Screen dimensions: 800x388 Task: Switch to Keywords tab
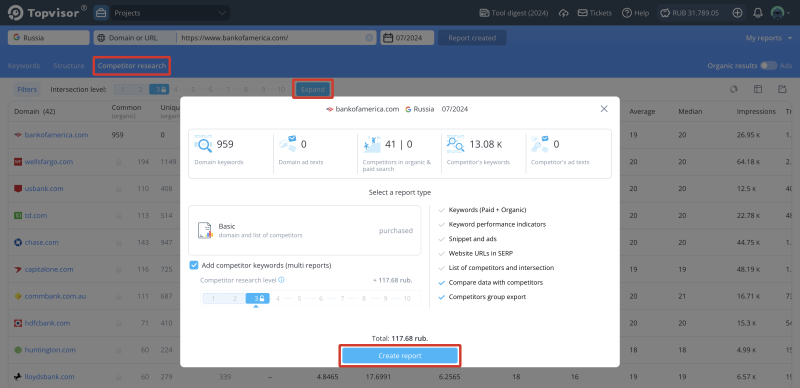tap(23, 66)
